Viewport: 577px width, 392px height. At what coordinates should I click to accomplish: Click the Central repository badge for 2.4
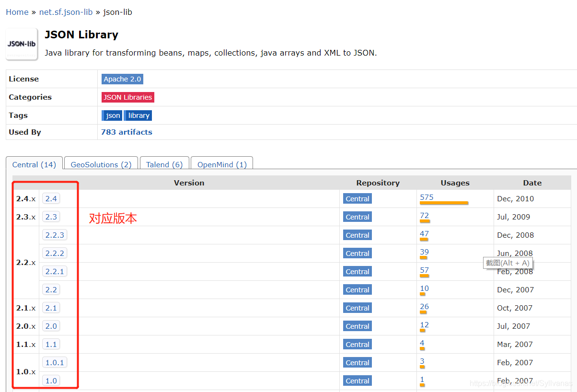tap(358, 199)
